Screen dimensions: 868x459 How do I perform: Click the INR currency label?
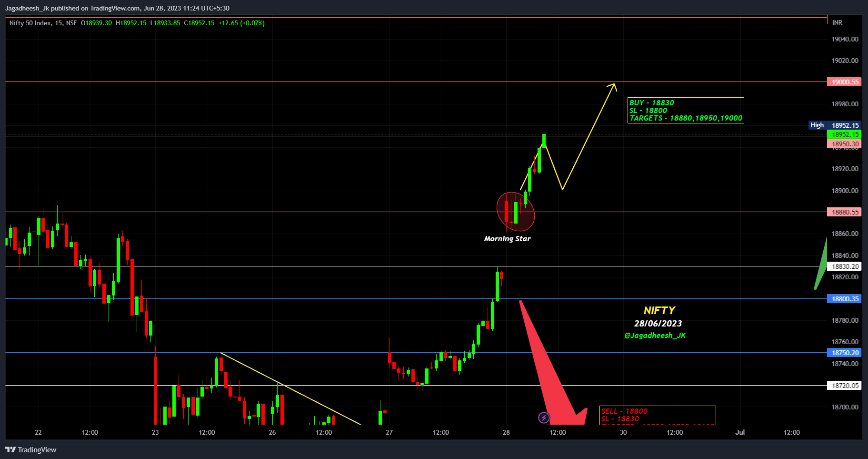[837, 22]
